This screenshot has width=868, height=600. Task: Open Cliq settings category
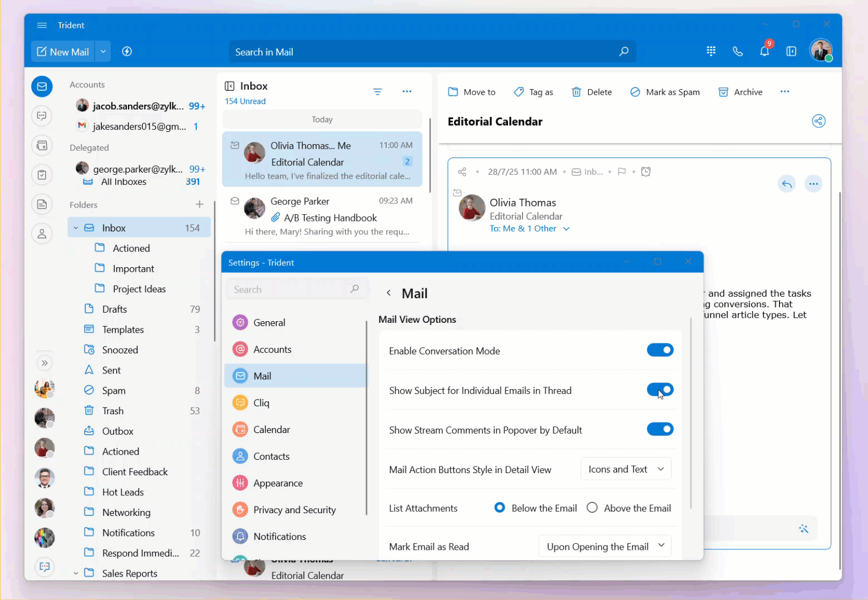coord(295,402)
